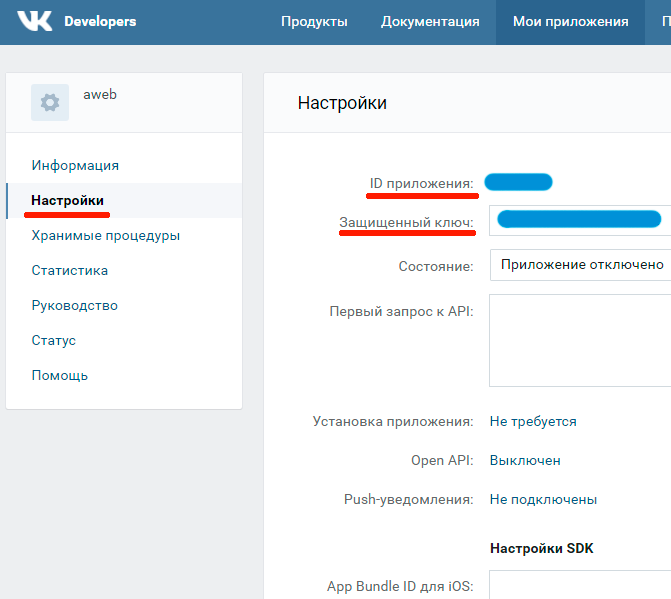Click the Защищенный ключ field
The height and width of the screenshot is (599, 671).
(x=580, y=220)
